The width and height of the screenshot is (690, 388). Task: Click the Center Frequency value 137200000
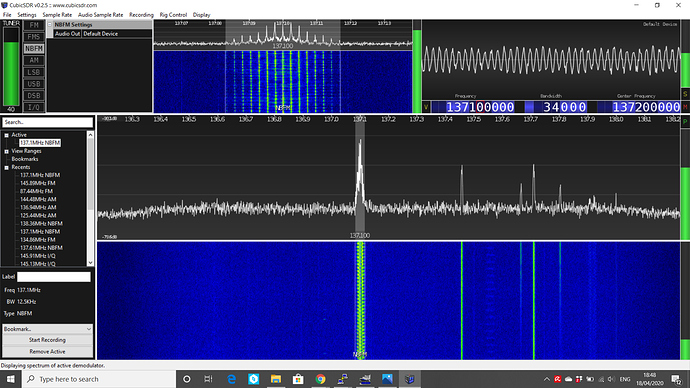[646, 107]
